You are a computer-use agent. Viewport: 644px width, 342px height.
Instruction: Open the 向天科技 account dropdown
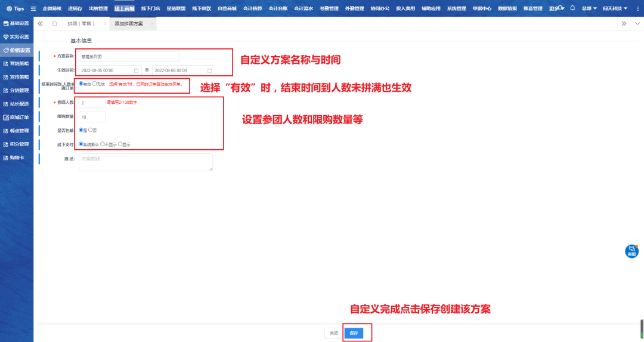click(x=614, y=8)
